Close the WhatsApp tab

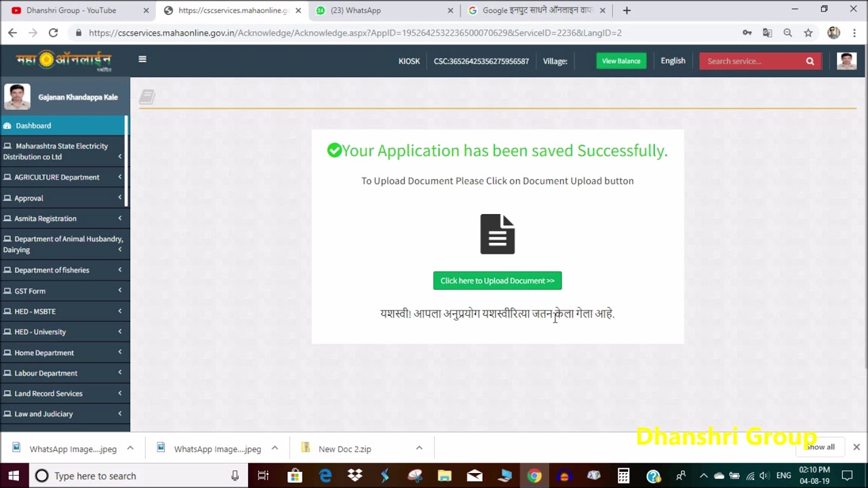click(x=451, y=10)
